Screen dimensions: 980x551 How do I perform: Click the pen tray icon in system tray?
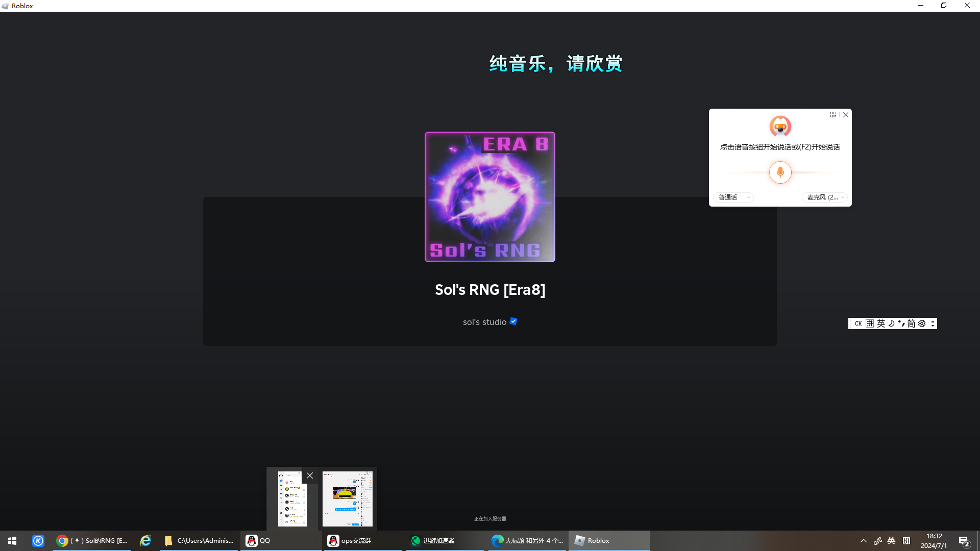tap(878, 541)
